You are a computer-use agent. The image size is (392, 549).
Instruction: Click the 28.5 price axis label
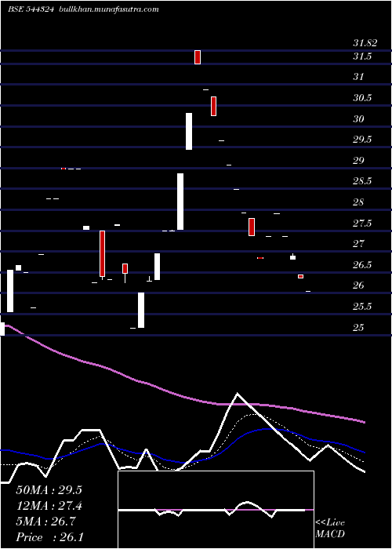pos(362,181)
